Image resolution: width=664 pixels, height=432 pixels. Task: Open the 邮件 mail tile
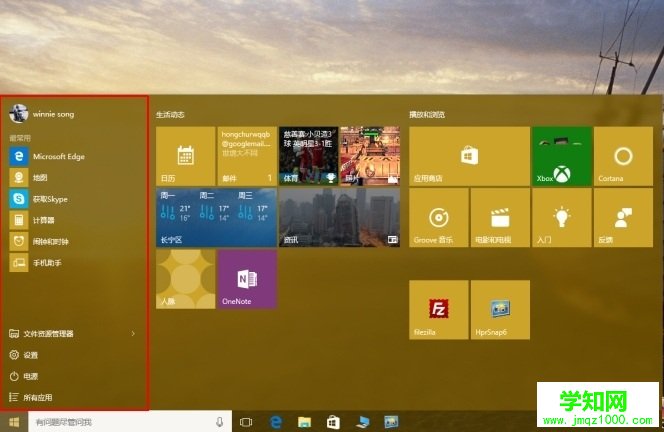click(x=247, y=156)
